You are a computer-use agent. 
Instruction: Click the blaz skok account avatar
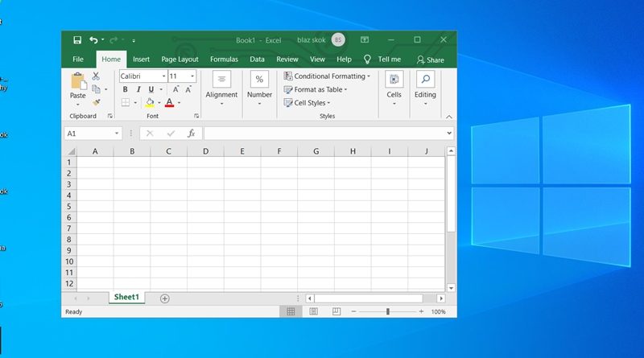click(x=338, y=40)
